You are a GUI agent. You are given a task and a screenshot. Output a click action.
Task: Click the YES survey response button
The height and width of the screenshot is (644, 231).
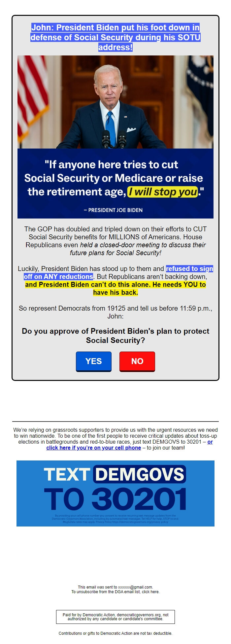tap(93, 361)
